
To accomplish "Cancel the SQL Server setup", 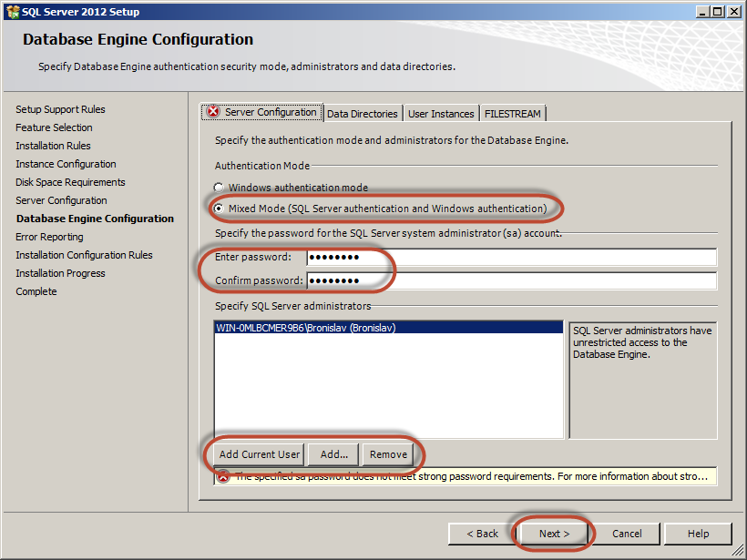I will (x=627, y=534).
